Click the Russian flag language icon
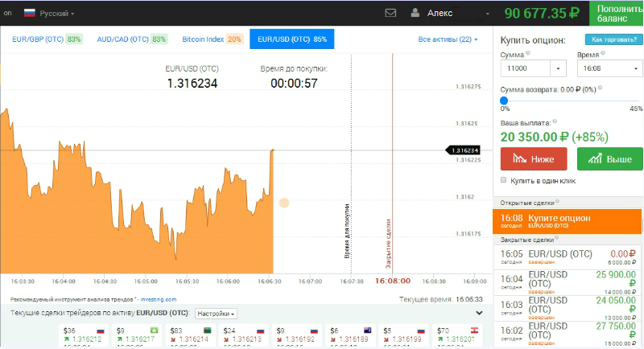This screenshot has height=349, width=644. (29, 14)
